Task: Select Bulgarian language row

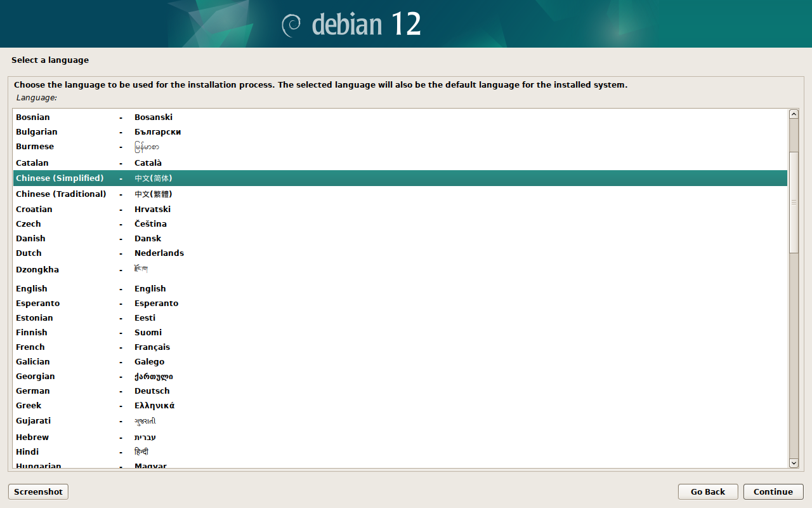Action: click(x=400, y=131)
